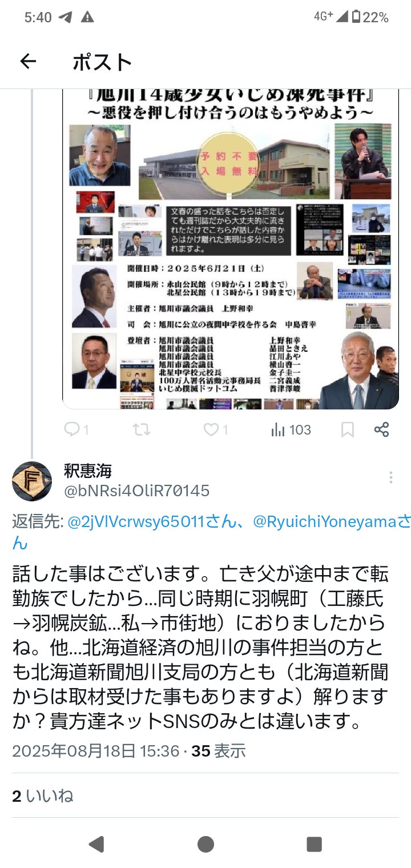Show the 2 いいね likes list
Image resolution: width=411 pixels, height=868 pixels.
point(43,795)
